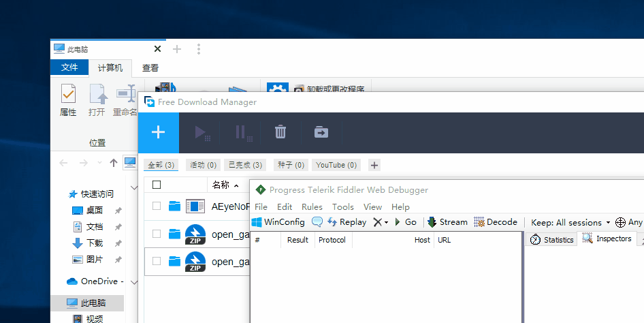Viewport: 644px width, 323px height.
Task: Open the folder of last open_ga ZIP download
Action: [174, 261]
